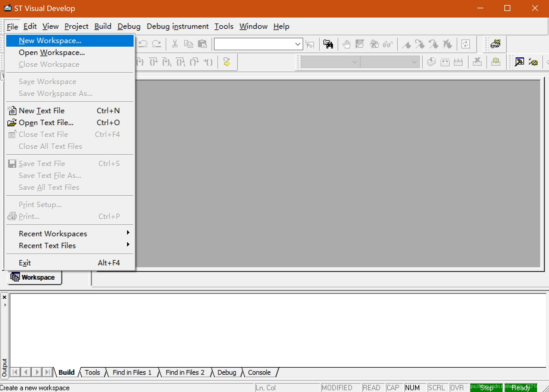Click the Cut scissors icon
The height and width of the screenshot is (392, 549).
(175, 44)
